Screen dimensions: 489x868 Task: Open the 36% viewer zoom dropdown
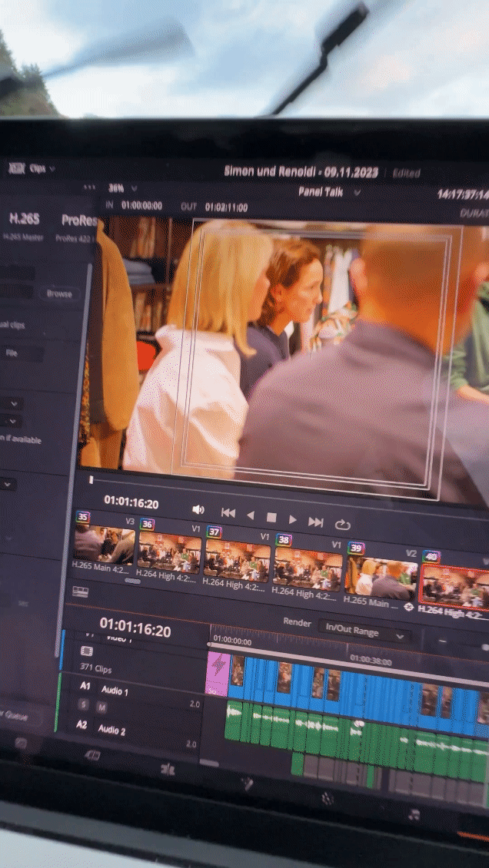[x=122, y=188]
